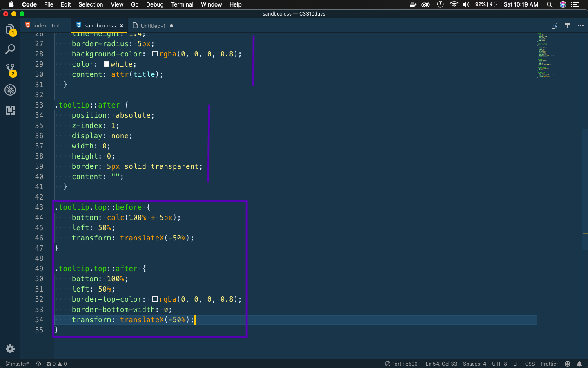The width and height of the screenshot is (588, 368).
Task: Click the feedback smiley icon
Action: click(568, 364)
